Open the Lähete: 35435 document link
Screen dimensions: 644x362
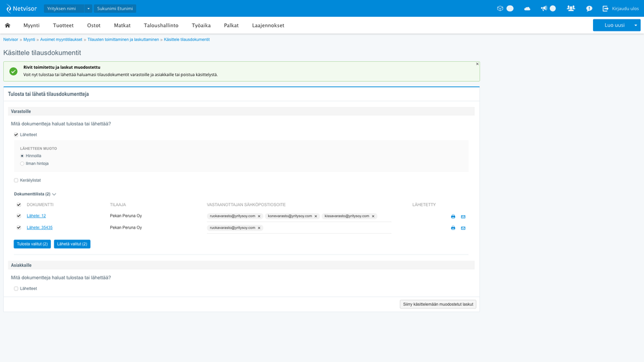(39, 227)
